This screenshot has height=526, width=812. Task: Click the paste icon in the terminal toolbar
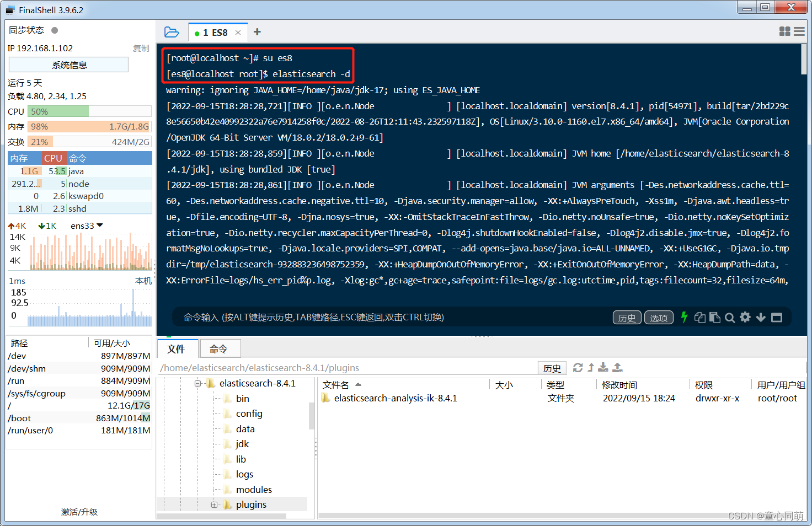714,317
